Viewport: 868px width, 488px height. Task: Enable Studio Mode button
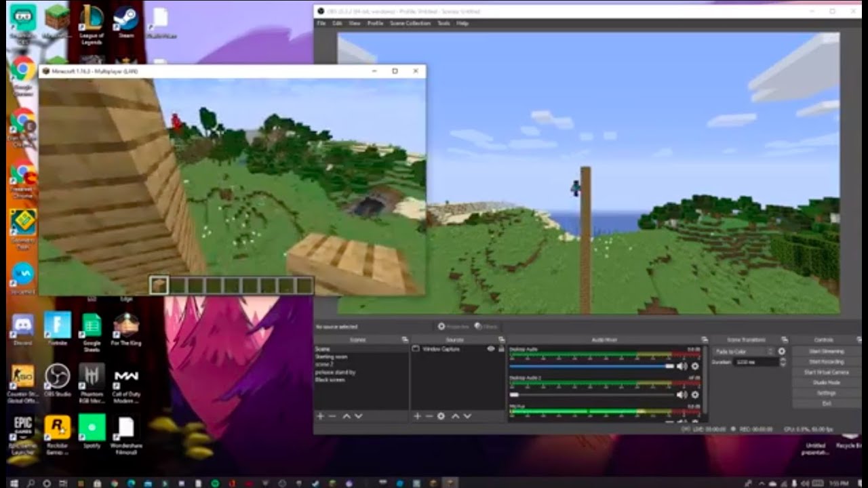pos(826,382)
